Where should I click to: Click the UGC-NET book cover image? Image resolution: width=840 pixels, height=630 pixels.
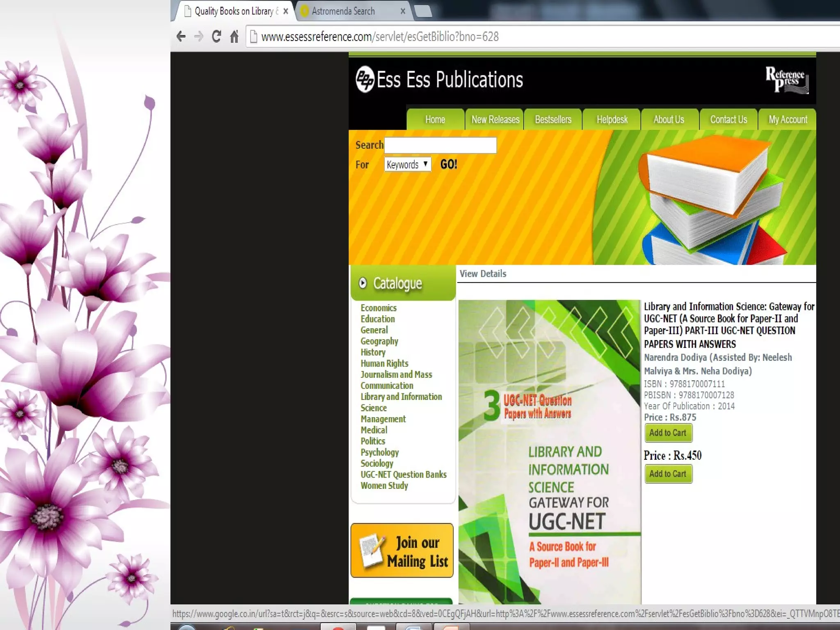pyautogui.click(x=549, y=452)
